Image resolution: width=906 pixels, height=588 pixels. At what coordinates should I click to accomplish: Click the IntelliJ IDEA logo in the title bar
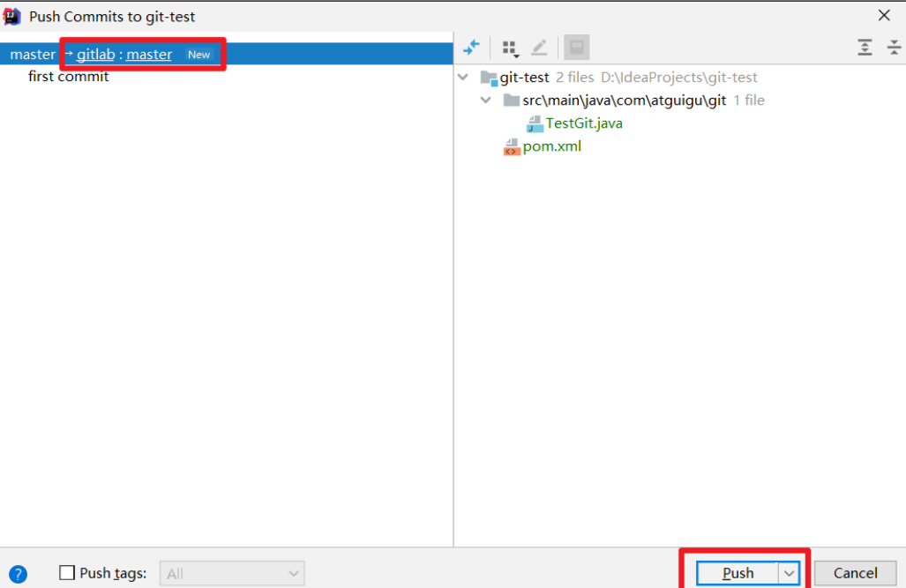[x=11, y=16]
